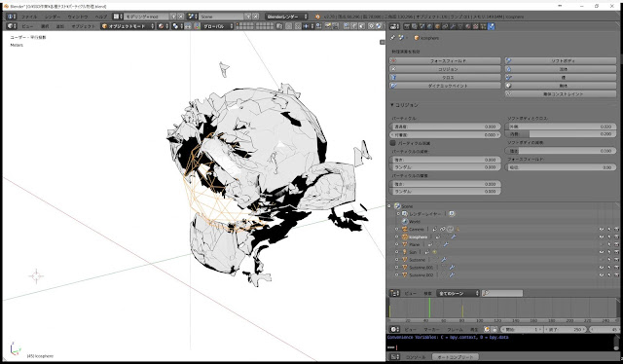Image resolution: width=623 pixels, height=364 pixels.
Task: Click the auto keyframe record button
Action: click(x=487, y=329)
